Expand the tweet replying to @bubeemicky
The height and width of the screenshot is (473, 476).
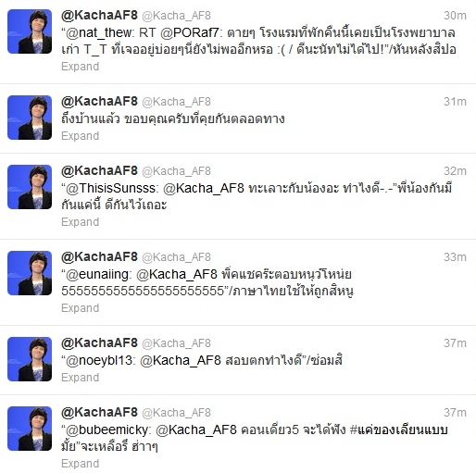pyautogui.click(x=80, y=464)
